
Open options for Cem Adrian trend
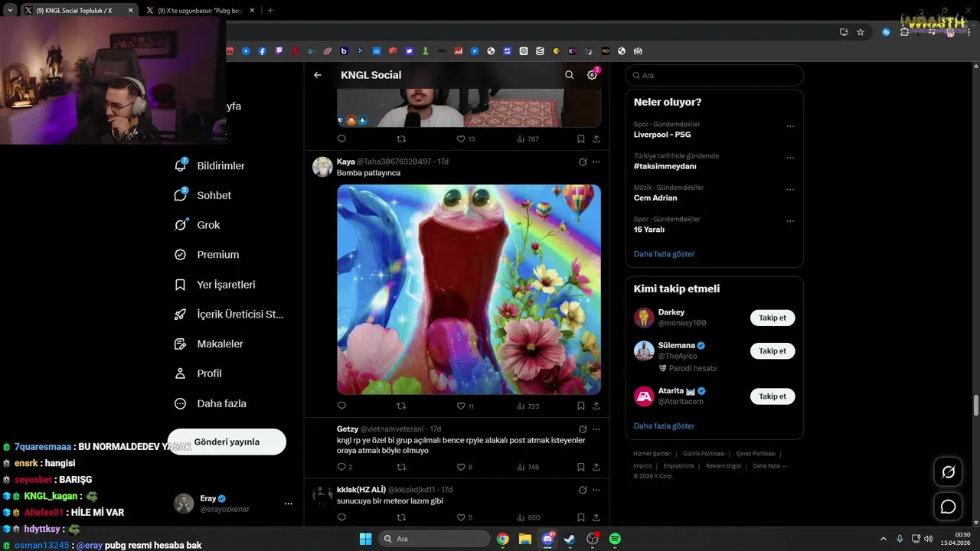(790, 190)
